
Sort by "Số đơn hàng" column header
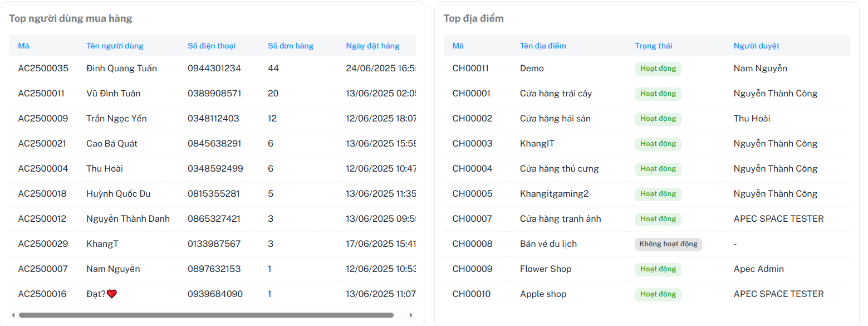tap(291, 46)
